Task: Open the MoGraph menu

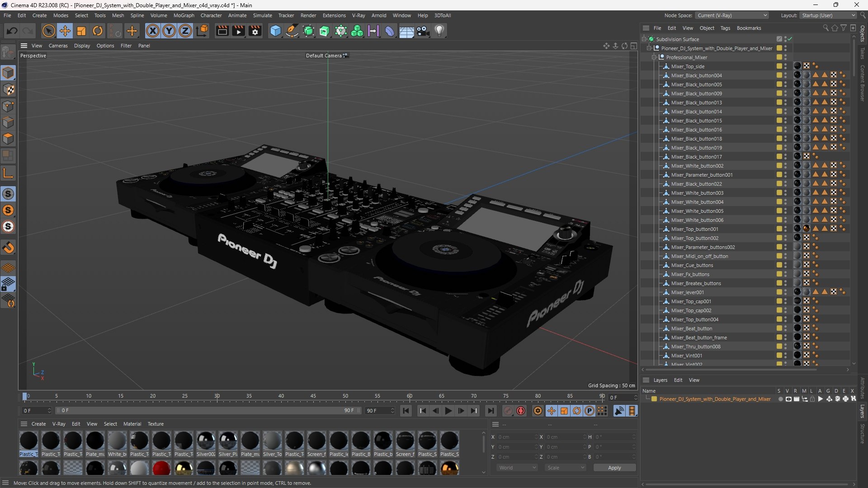Action: coord(184,15)
